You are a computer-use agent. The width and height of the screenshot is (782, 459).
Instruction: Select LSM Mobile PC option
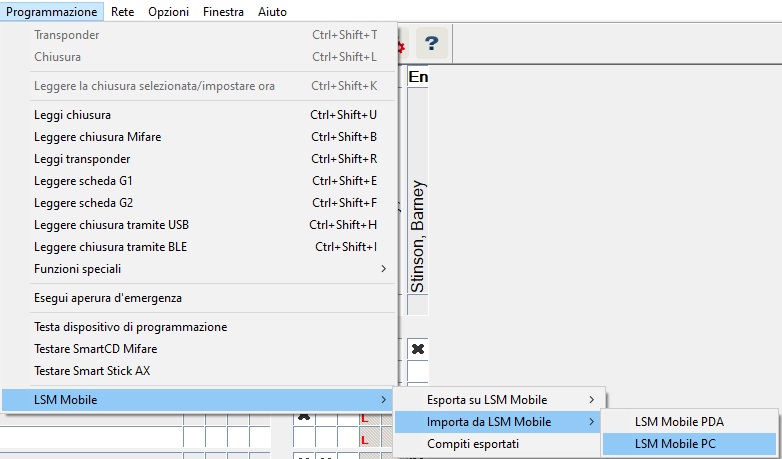point(682,444)
